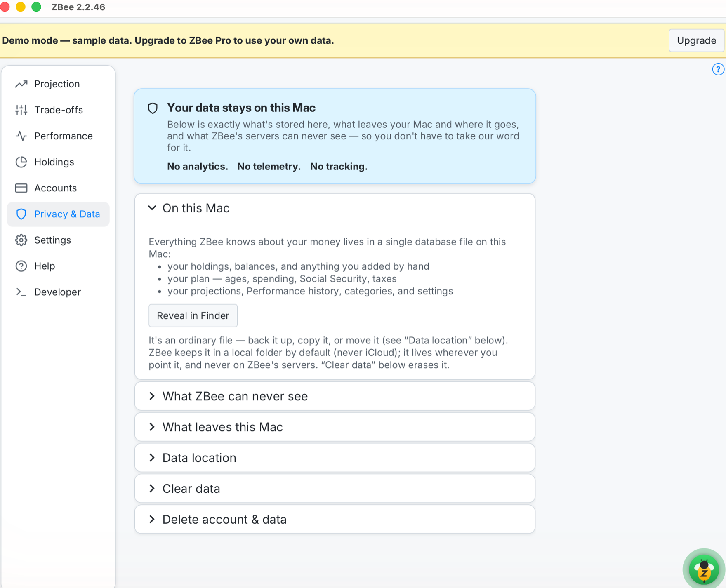Click the 'Delete account & data' heading

click(224, 520)
